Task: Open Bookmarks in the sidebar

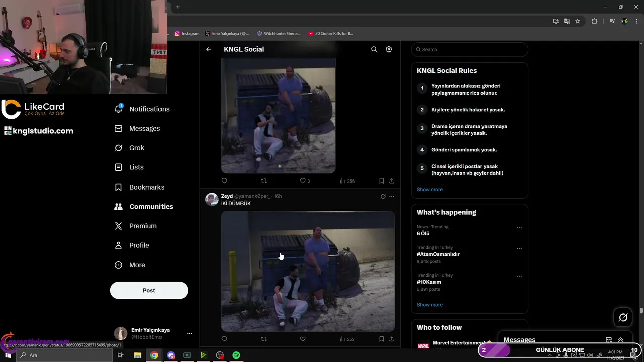Action: coord(140,187)
